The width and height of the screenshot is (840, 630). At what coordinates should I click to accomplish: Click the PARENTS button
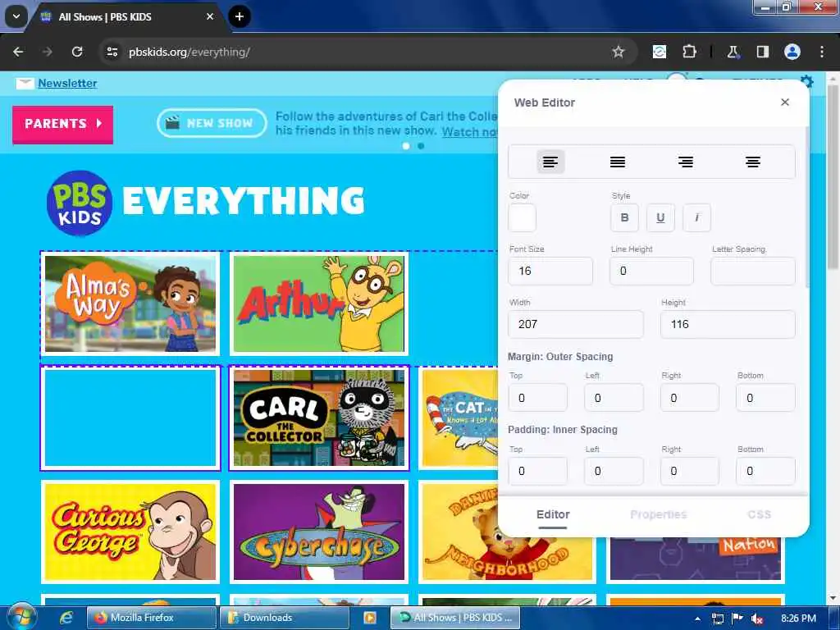(x=62, y=124)
